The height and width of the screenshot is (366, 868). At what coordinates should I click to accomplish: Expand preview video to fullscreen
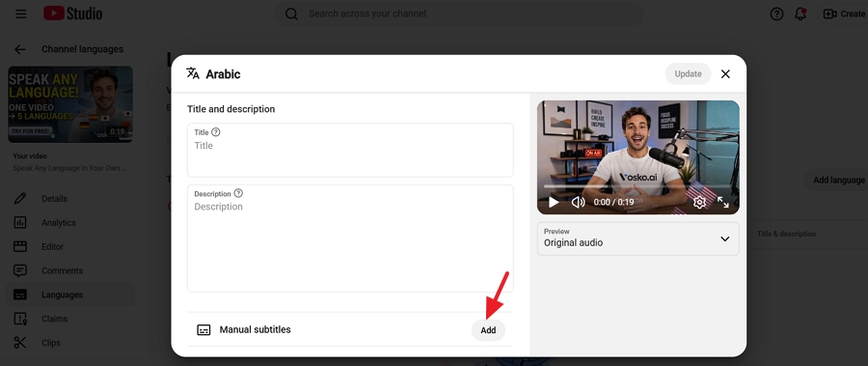tap(723, 203)
